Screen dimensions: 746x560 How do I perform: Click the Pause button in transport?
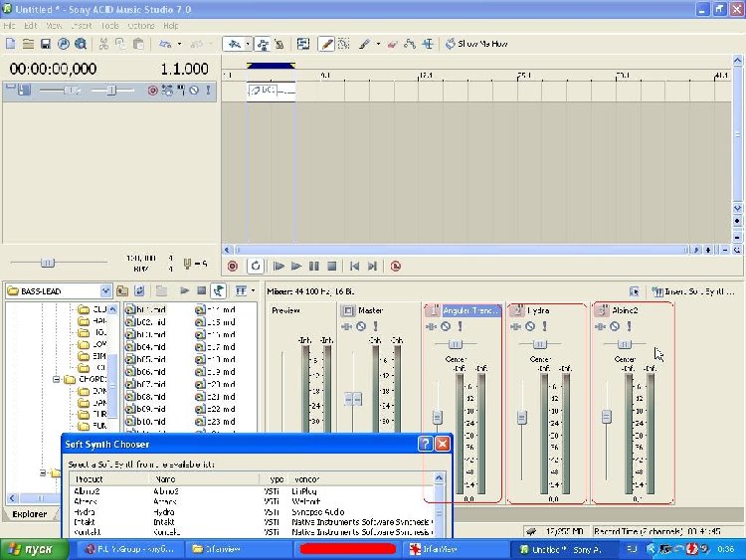314,266
